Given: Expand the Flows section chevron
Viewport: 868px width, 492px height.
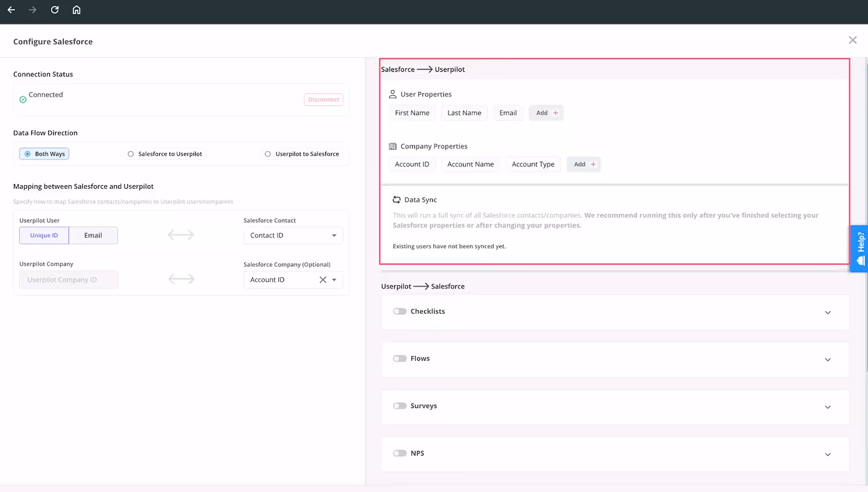Looking at the screenshot, I should click(827, 360).
